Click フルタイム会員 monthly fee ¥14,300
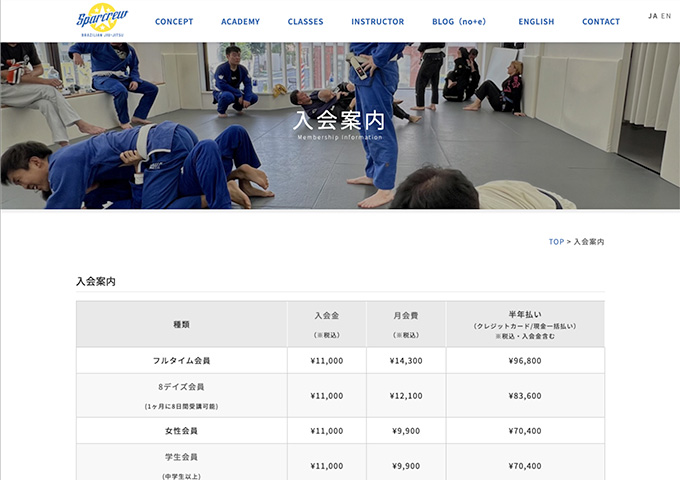680x480 pixels. coord(406,361)
